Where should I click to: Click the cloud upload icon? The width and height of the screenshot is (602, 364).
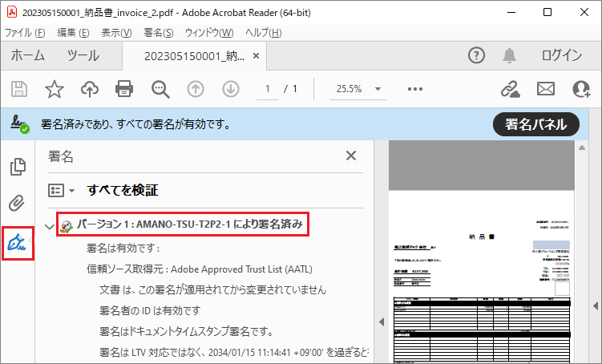pyautogui.click(x=90, y=88)
